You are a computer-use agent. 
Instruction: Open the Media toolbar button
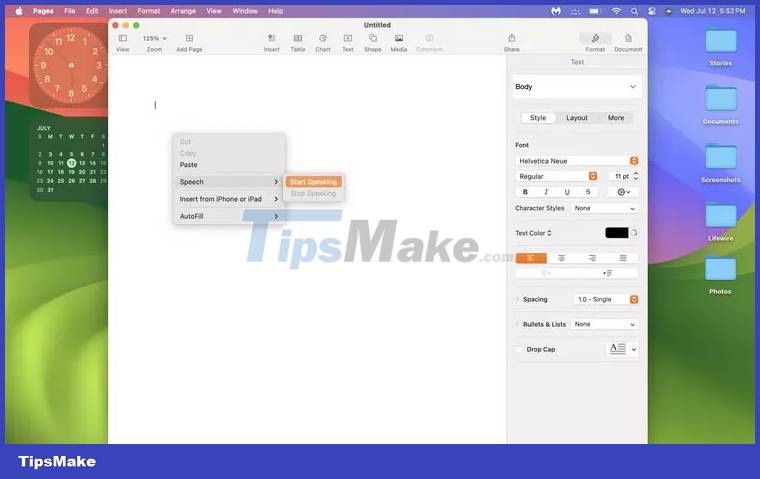(399, 38)
